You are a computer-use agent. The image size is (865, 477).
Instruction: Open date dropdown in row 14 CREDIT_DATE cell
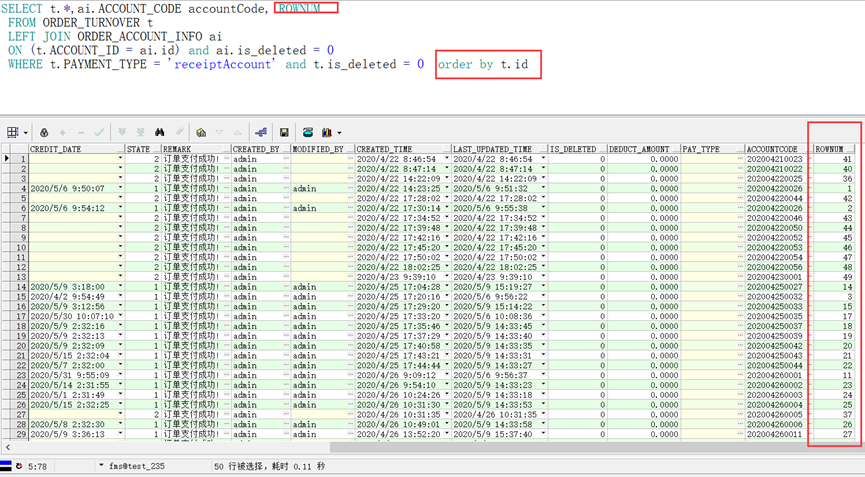(120, 287)
